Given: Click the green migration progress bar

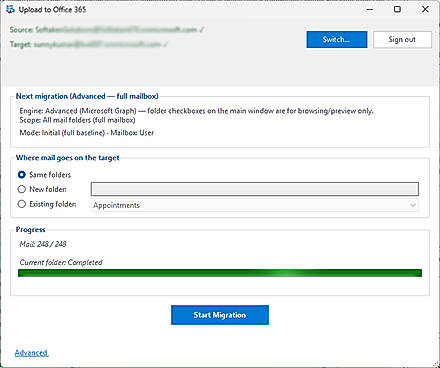Looking at the screenshot, I should click(x=220, y=273).
